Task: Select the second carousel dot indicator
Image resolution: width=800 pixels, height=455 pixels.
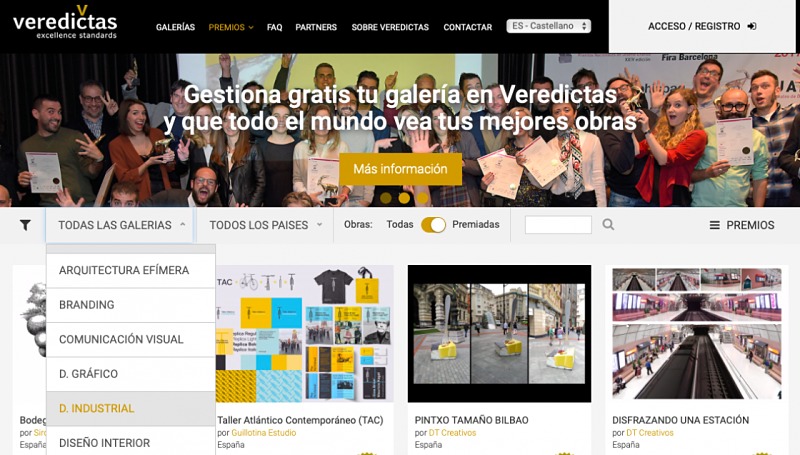Action: (x=404, y=197)
